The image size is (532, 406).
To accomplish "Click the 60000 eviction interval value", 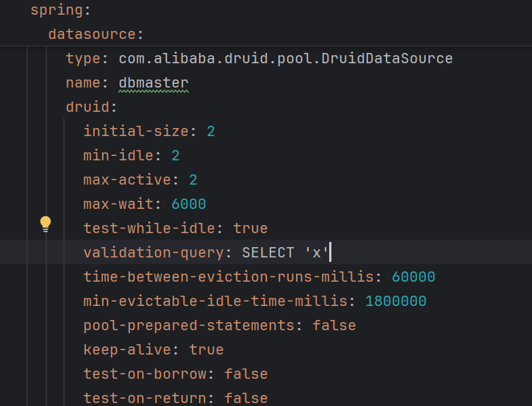I will tap(414, 277).
